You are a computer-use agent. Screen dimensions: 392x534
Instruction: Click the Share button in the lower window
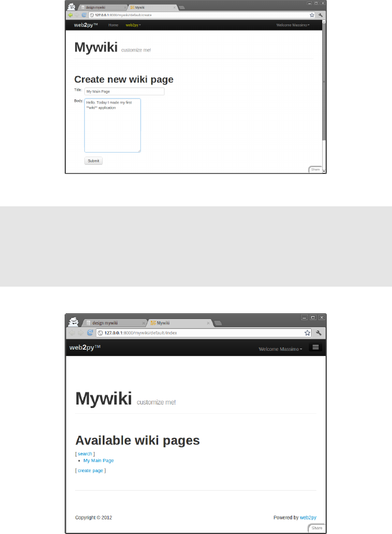point(317,528)
